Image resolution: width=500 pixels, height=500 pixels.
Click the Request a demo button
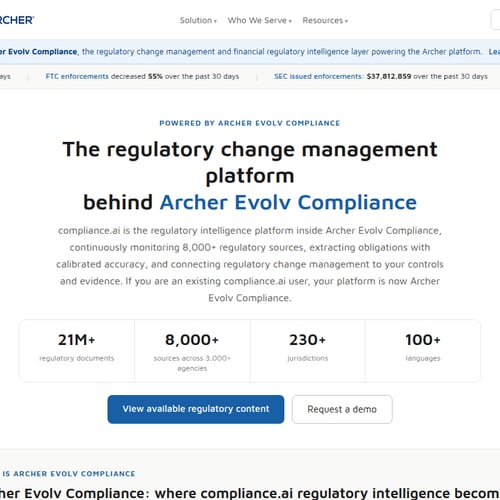342,409
